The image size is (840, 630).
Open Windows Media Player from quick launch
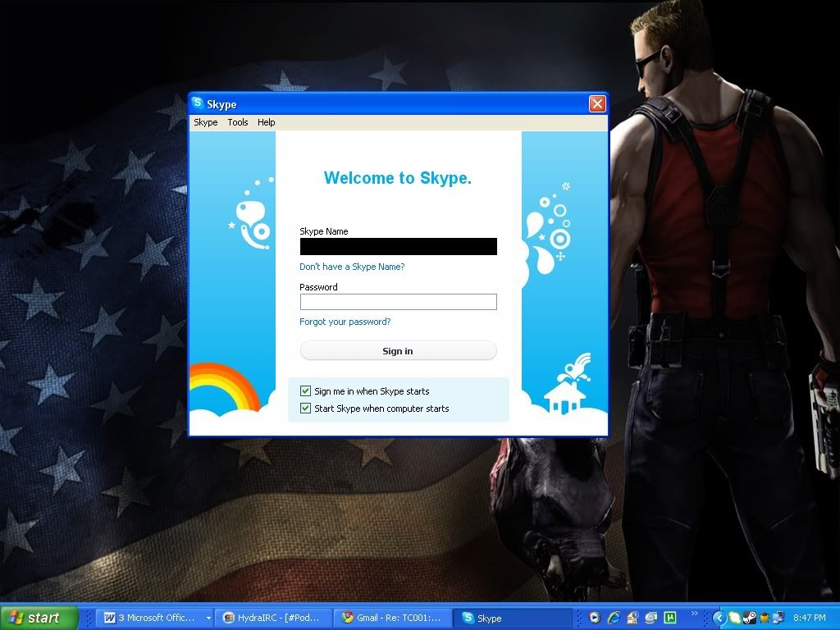(594, 618)
